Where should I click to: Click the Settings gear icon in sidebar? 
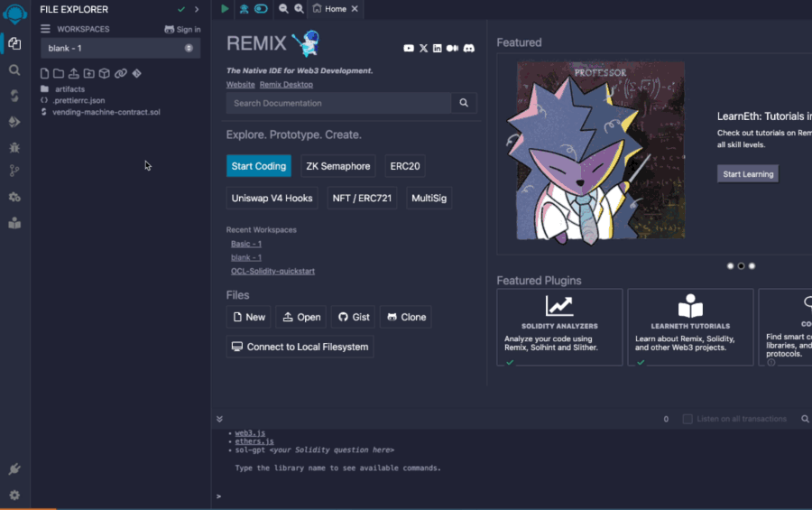point(14,495)
